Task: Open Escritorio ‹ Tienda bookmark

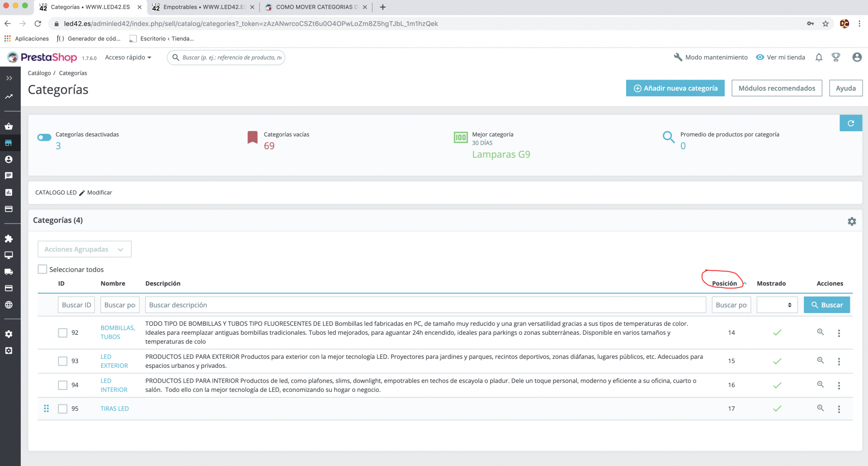Action: pyautogui.click(x=161, y=38)
